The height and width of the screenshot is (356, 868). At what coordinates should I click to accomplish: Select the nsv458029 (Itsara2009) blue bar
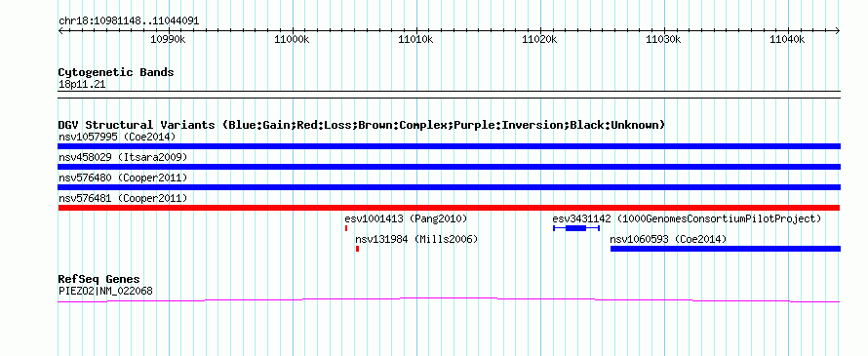coord(449,167)
